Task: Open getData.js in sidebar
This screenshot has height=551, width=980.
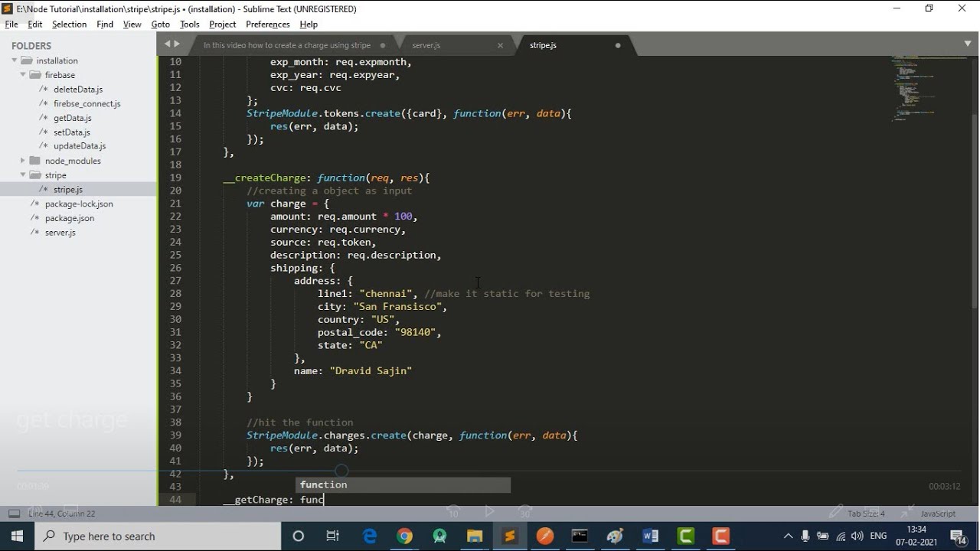Action: pos(73,118)
